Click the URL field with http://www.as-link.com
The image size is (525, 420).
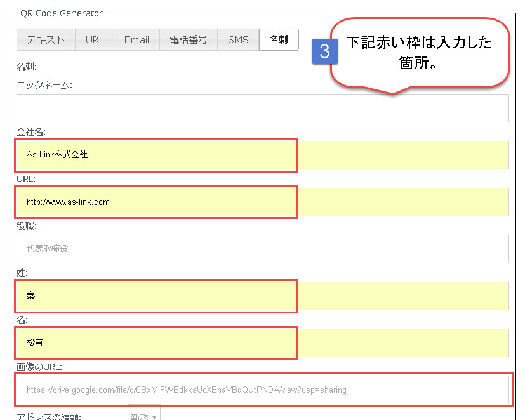[x=263, y=202]
